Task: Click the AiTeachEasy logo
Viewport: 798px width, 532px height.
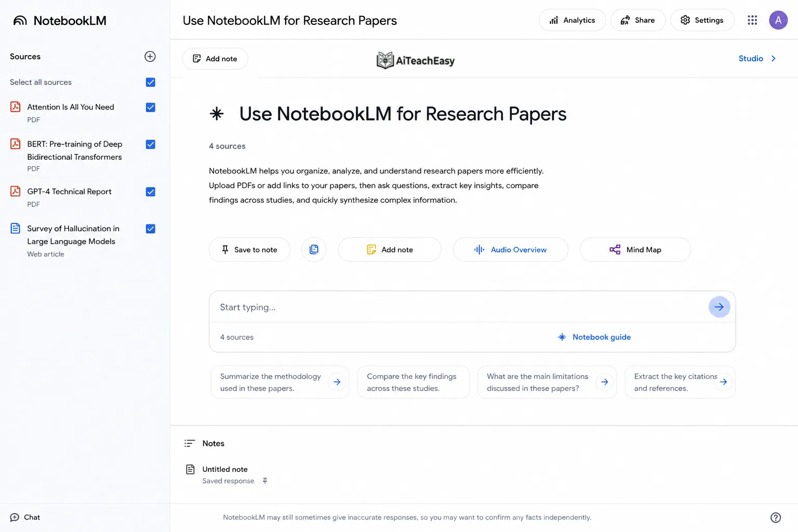Action: tap(416, 60)
